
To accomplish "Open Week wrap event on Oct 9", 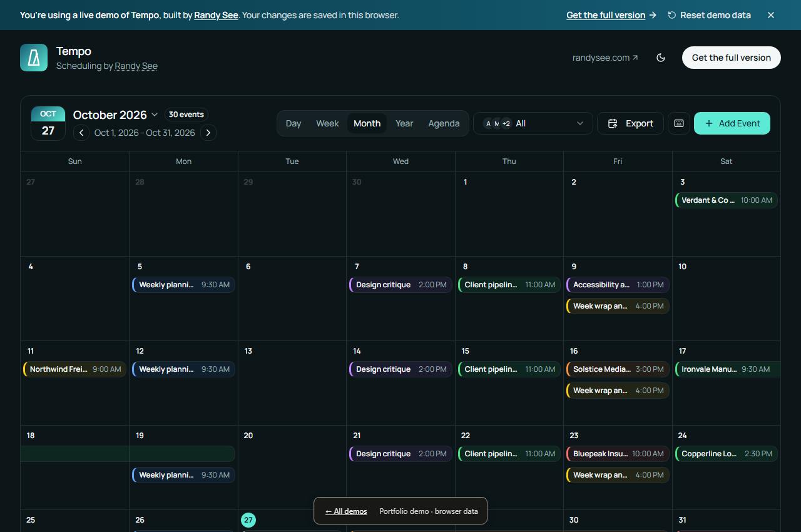I will (618, 306).
